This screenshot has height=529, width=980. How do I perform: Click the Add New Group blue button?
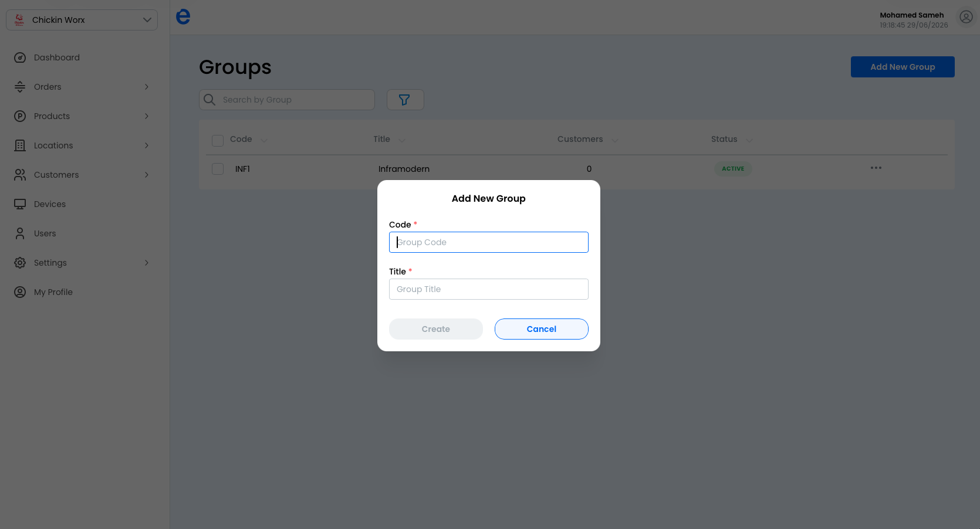click(x=903, y=67)
